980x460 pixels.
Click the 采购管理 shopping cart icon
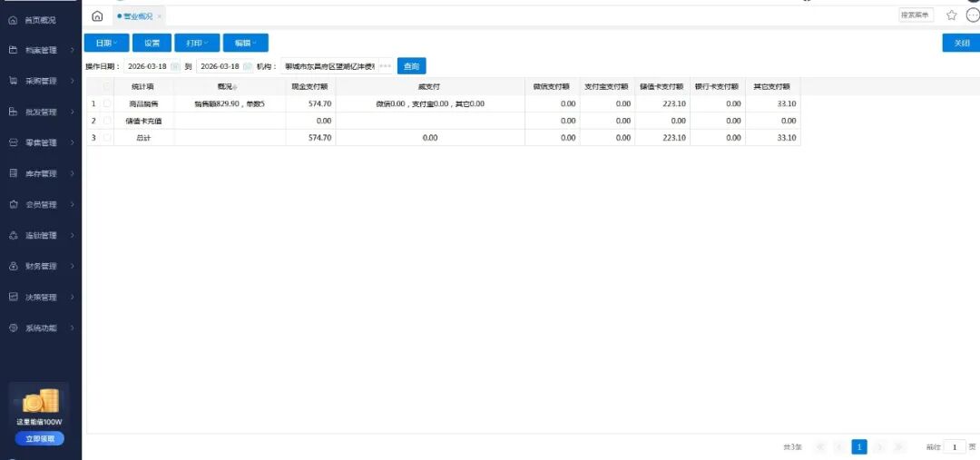click(x=14, y=81)
